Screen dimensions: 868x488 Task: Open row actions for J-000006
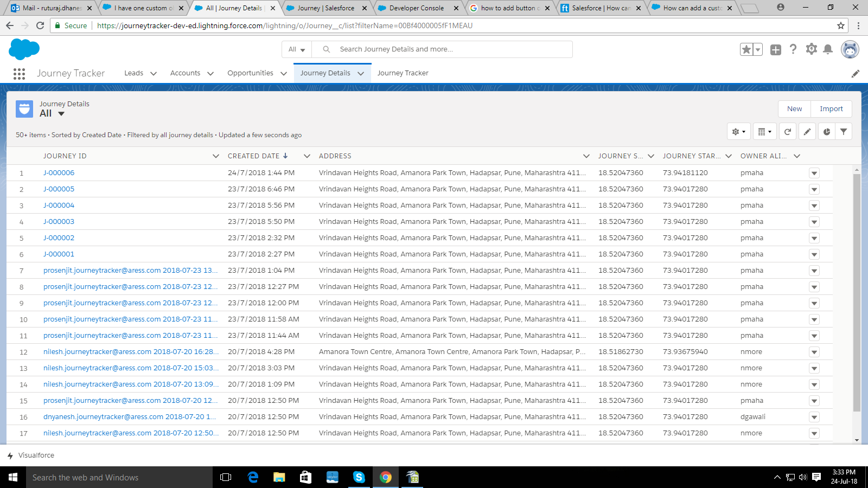click(x=814, y=173)
